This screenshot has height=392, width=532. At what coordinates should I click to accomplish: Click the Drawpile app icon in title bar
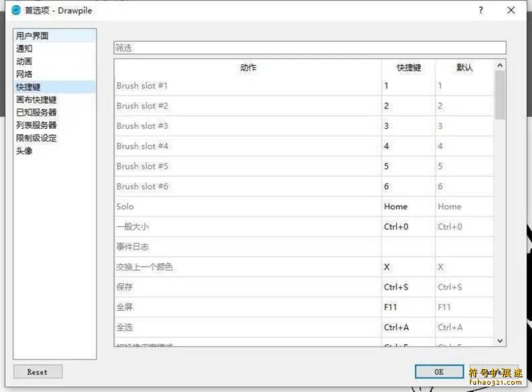pos(16,11)
